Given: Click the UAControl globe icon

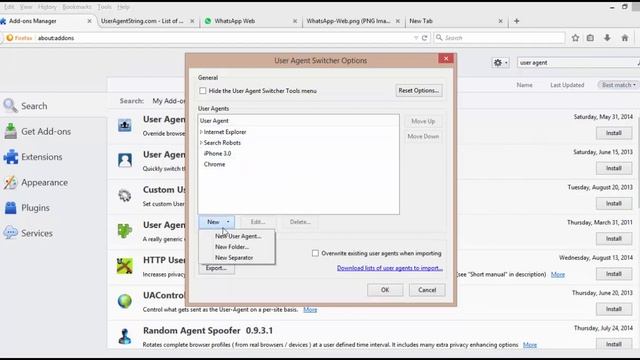Looking at the screenshot, I should tap(124, 301).
